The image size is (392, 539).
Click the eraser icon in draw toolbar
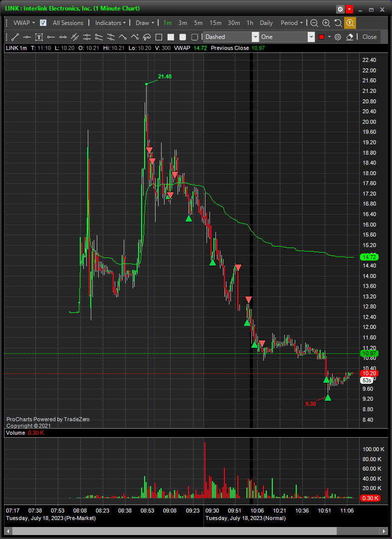coord(350,37)
